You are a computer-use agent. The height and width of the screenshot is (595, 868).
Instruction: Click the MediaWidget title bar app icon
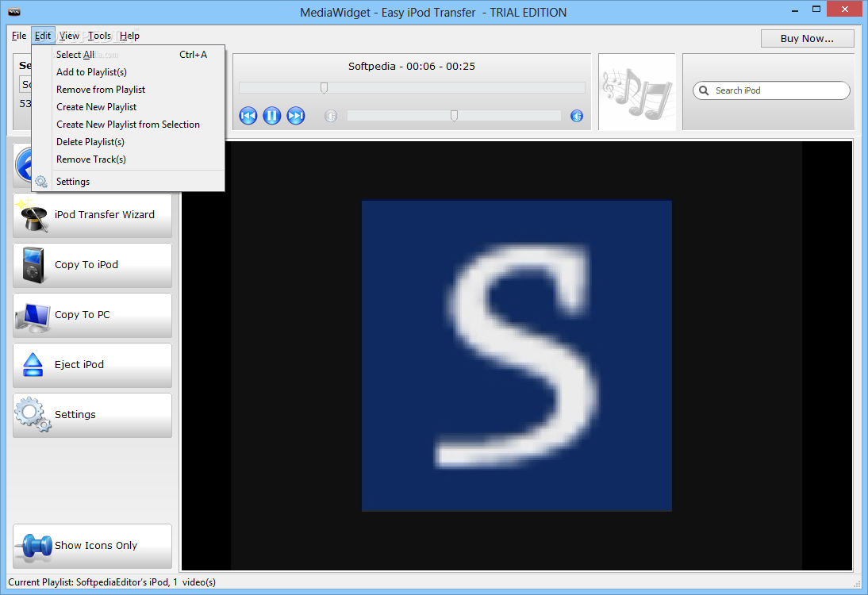14,12
